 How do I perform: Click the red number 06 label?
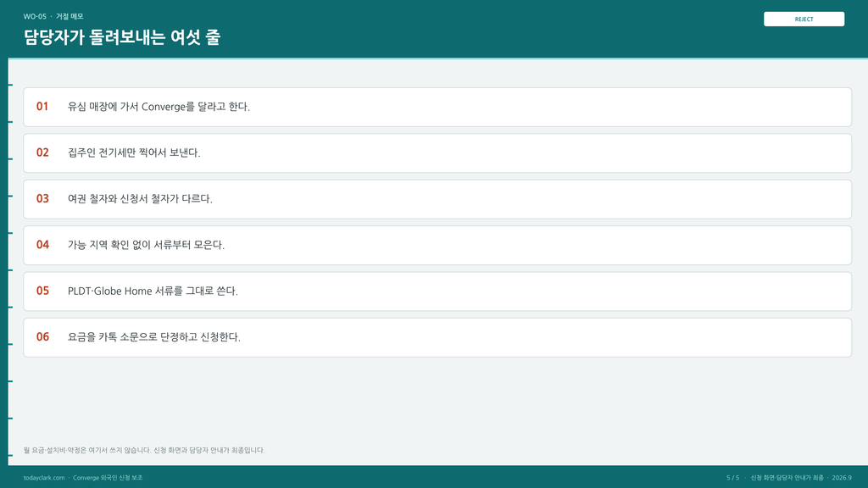coord(42,336)
